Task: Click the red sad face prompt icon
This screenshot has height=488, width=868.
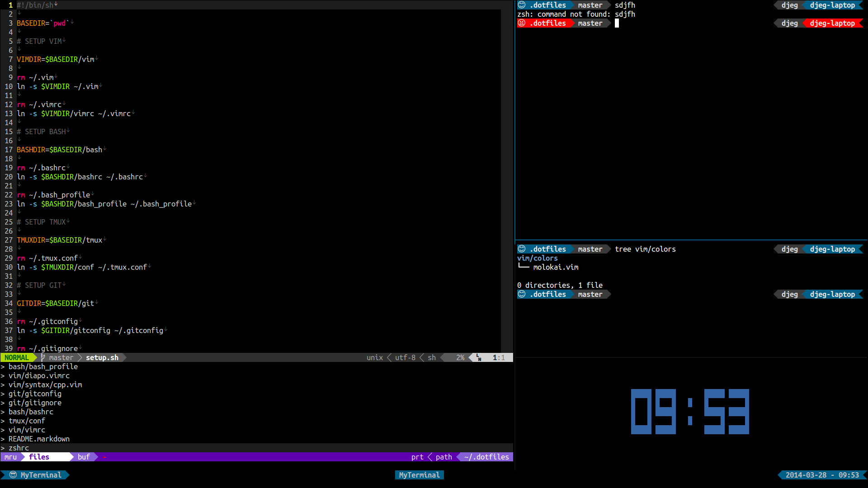Action: click(522, 23)
